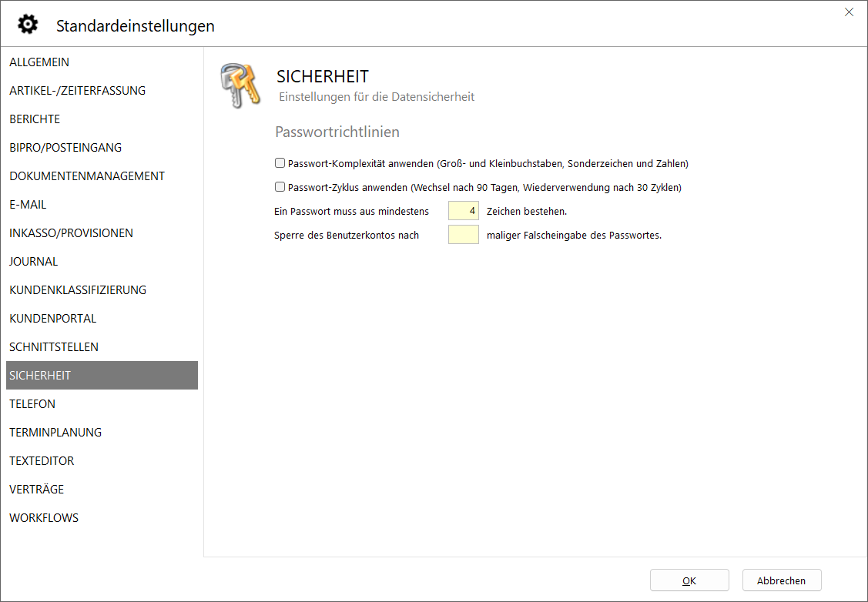Focus the account lock attempts field
Image resolution: width=868 pixels, height=602 pixels.
[x=463, y=235]
